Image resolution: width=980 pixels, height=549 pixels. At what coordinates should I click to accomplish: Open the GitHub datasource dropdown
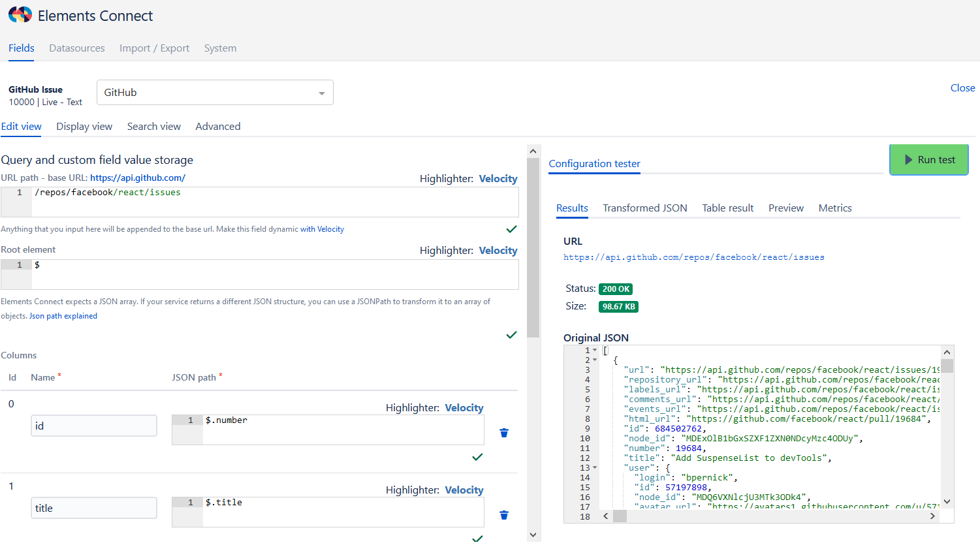(215, 93)
